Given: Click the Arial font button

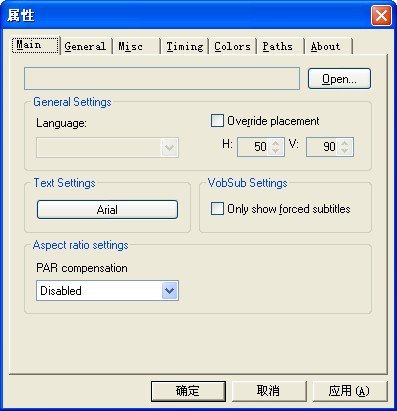Looking at the screenshot, I should point(107,210).
